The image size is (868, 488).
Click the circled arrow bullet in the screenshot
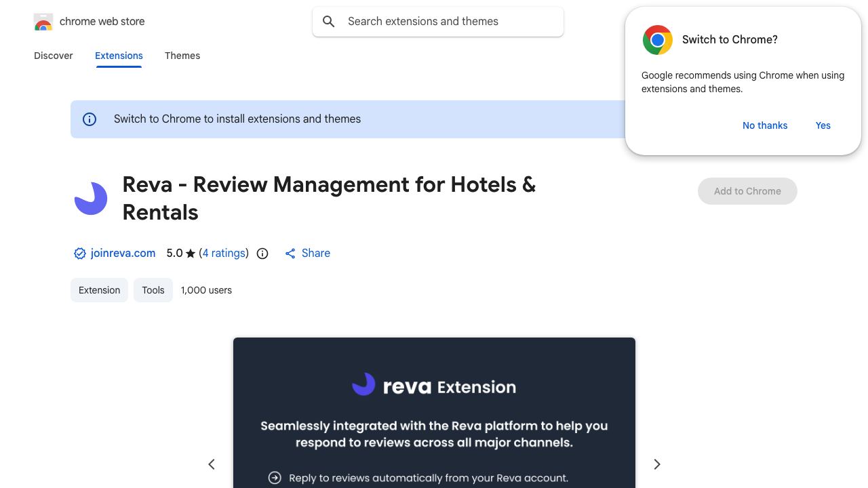coord(275,478)
